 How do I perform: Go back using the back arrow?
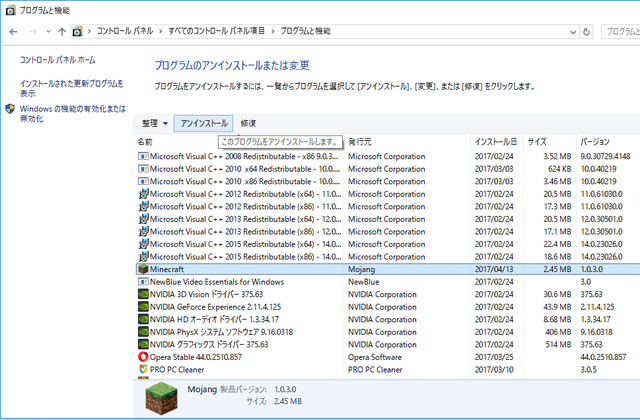click(13, 33)
